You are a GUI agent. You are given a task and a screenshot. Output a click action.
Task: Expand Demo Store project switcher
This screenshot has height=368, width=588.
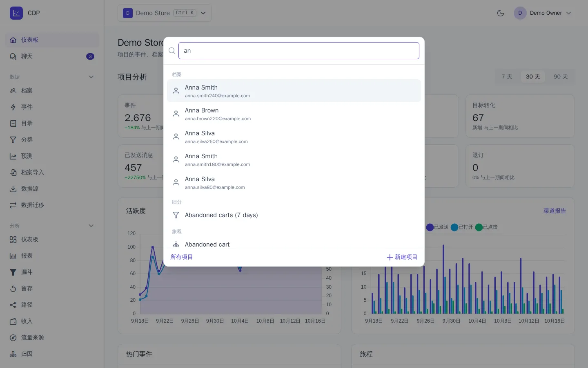tap(165, 13)
